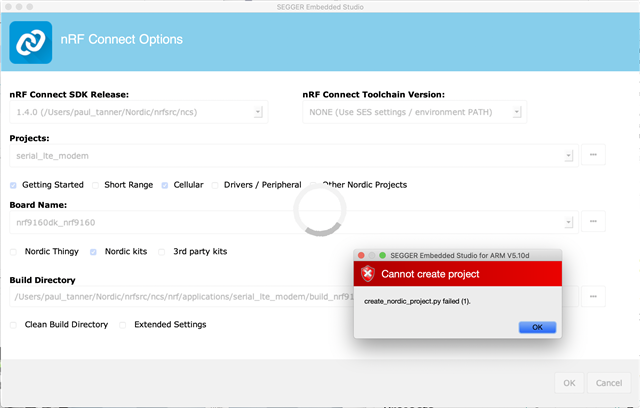
Task: Open nRF Connect Toolchain Version dropdown
Action: 414,112
